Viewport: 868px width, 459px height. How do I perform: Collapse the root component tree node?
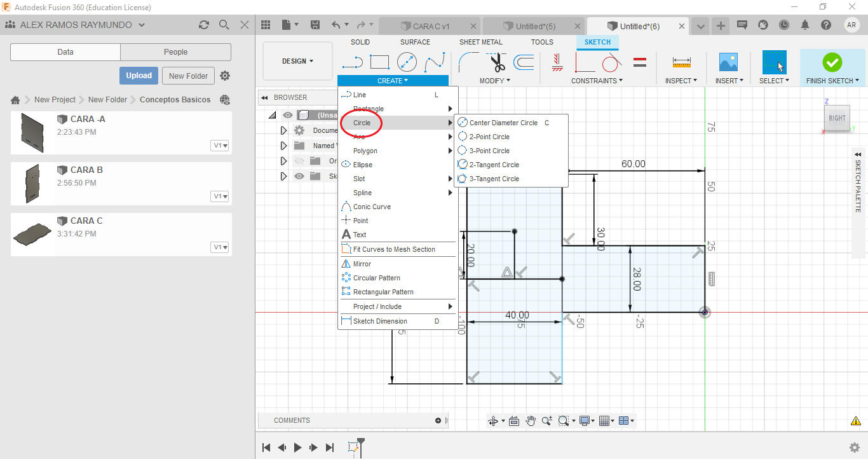coord(273,115)
